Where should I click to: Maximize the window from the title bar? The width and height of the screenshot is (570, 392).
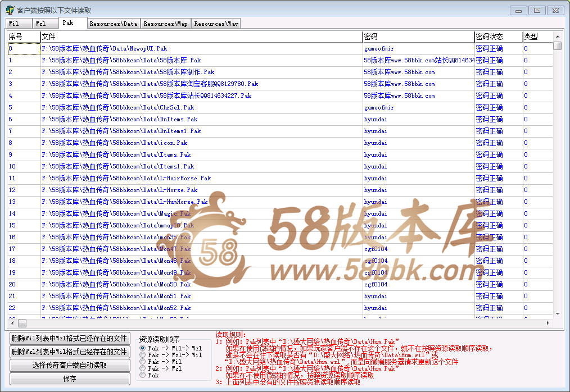tap(537, 11)
